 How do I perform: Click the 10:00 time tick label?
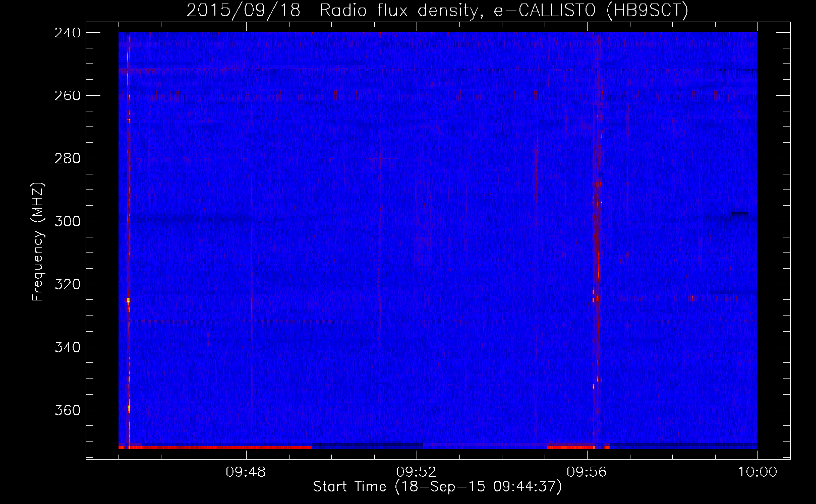[x=757, y=472]
